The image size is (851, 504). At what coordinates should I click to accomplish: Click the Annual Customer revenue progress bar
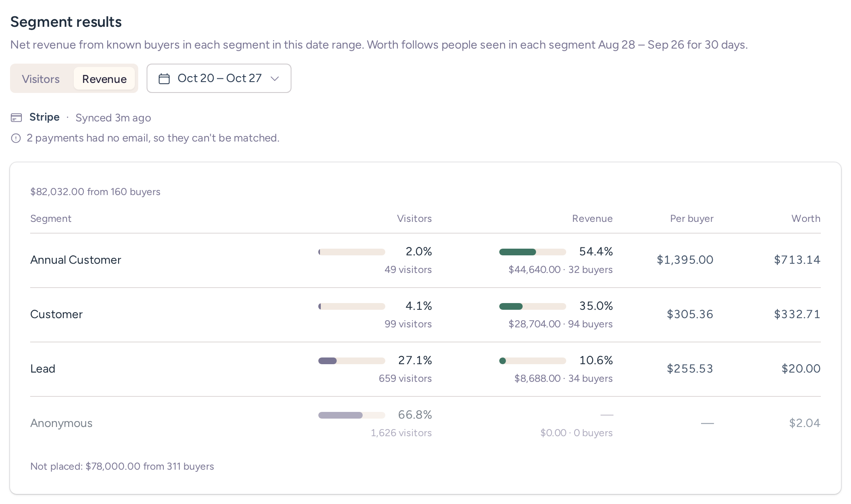pyautogui.click(x=533, y=252)
